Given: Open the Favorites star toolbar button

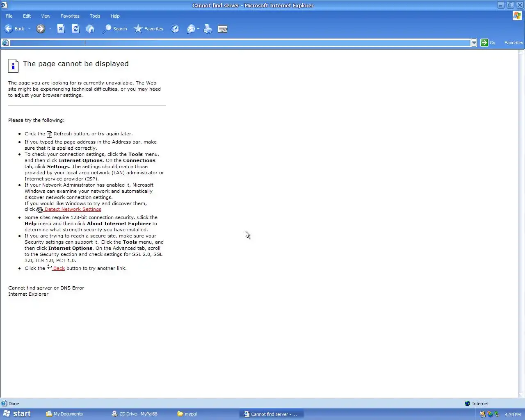Looking at the screenshot, I should click(148, 29).
